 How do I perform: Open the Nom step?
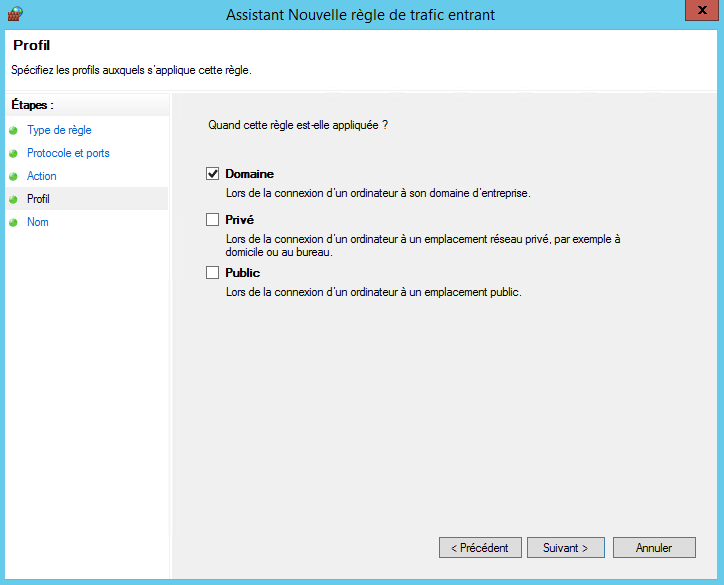(x=38, y=222)
